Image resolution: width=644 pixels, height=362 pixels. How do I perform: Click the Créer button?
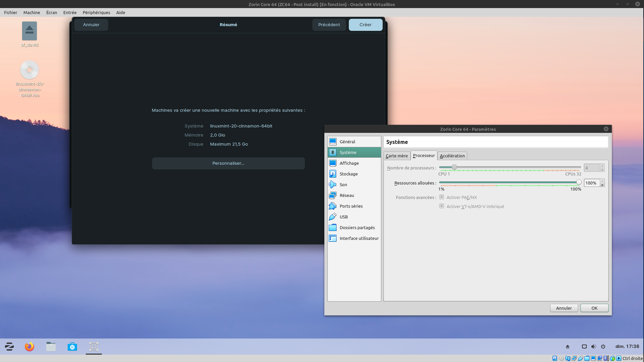[365, 25]
